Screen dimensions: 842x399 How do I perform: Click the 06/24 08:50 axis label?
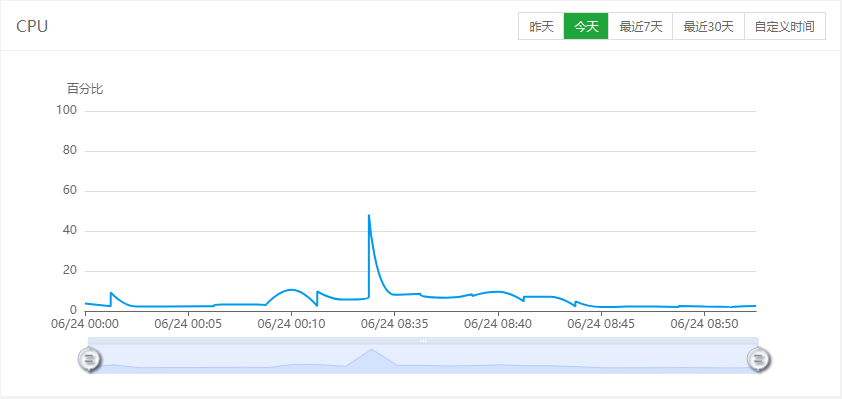705,324
